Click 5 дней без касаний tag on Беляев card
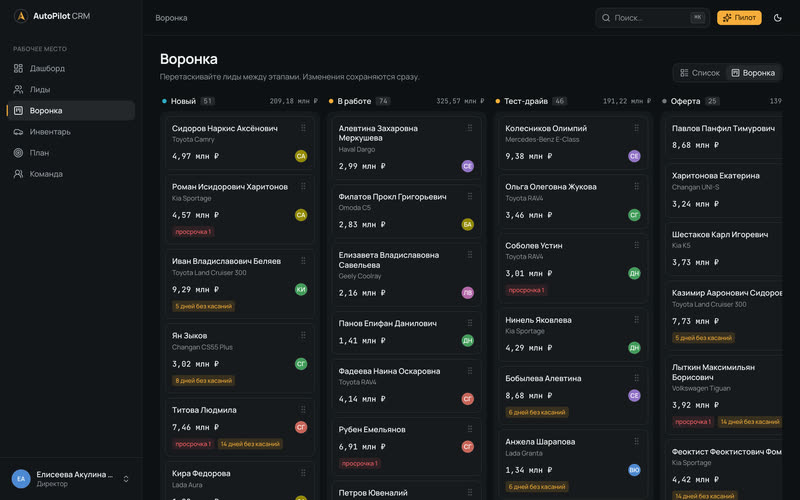Screen dimensions: 800x500 (x=204, y=306)
